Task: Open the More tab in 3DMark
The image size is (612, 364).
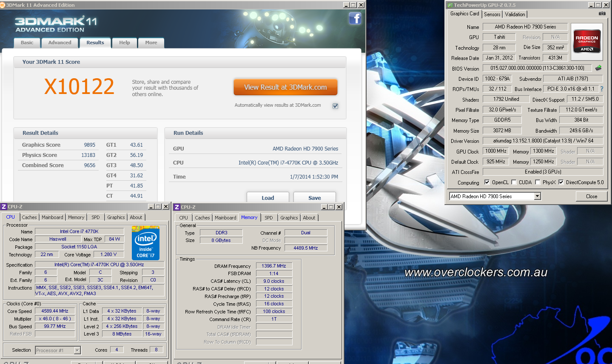Action: 151,43
